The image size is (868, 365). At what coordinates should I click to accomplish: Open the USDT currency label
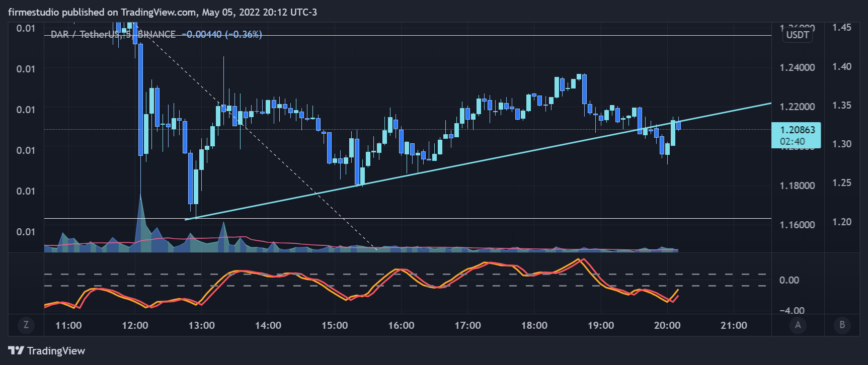[798, 35]
